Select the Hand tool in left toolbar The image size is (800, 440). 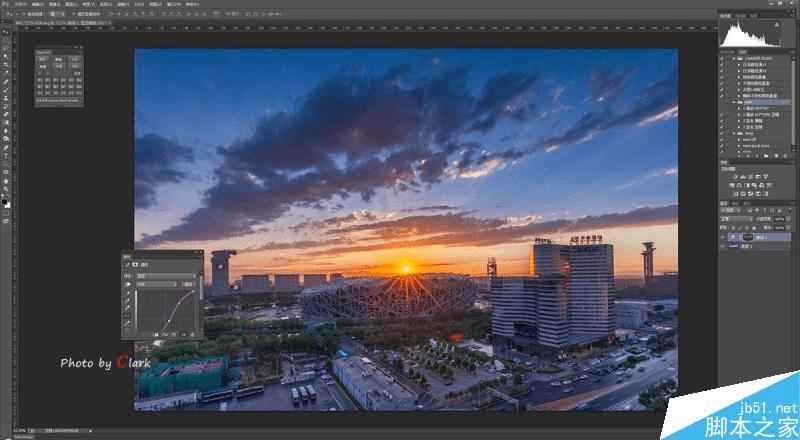pos(6,181)
